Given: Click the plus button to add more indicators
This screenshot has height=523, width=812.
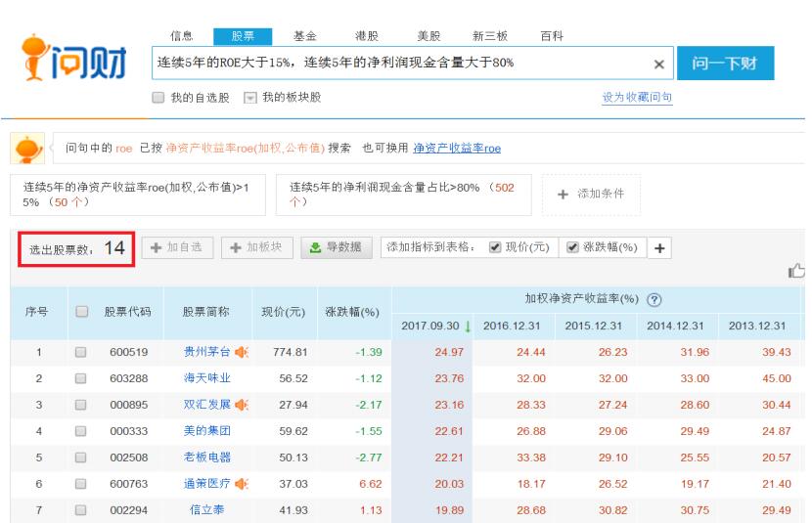Looking at the screenshot, I should tap(659, 247).
